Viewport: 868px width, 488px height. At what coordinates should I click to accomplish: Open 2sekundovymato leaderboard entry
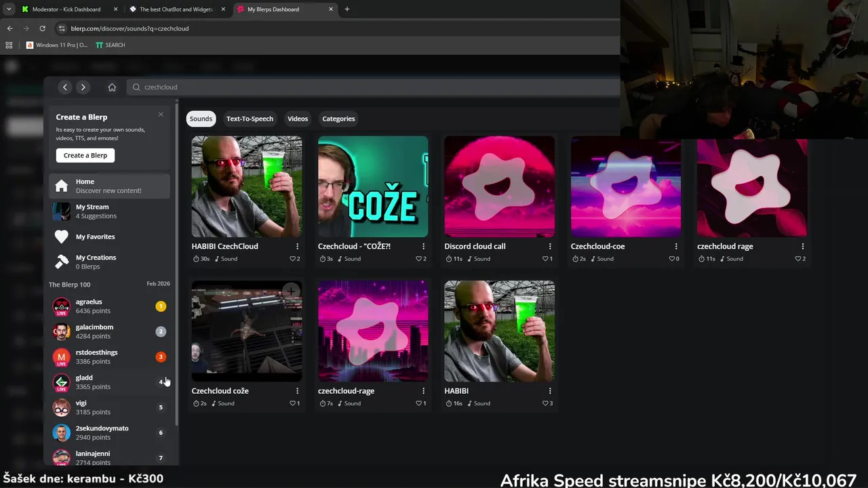[x=109, y=432]
